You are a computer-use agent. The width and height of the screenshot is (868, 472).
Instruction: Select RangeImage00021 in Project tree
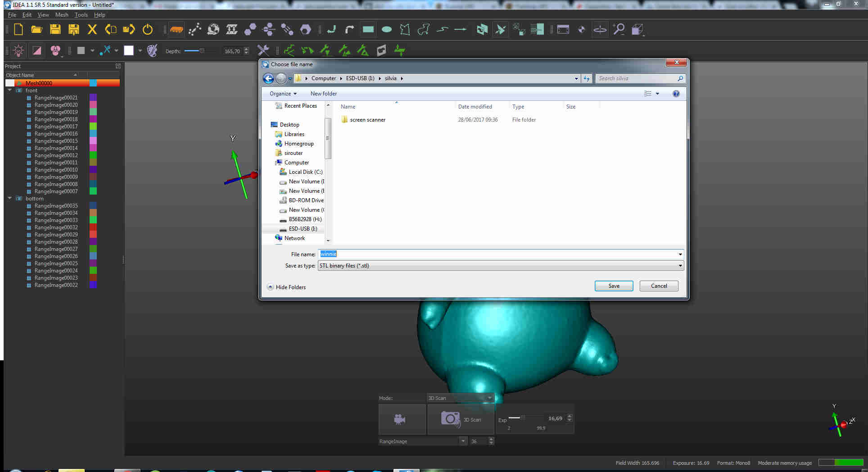[x=56, y=98]
